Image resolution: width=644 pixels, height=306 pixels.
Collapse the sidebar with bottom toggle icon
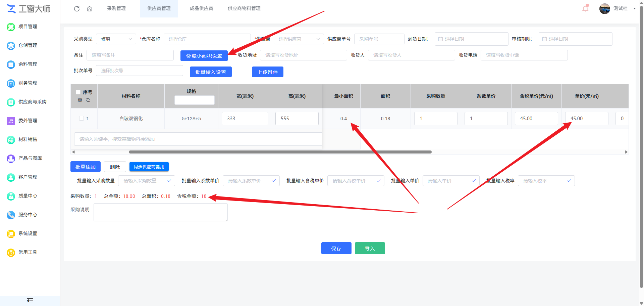[x=30, y=301]
